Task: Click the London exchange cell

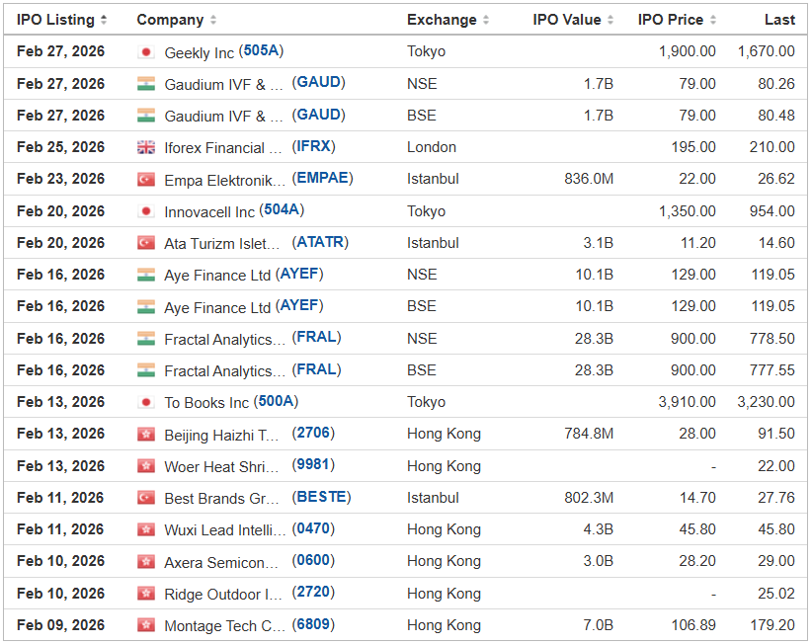Action: pyautogui.click(x=432, y=147)
